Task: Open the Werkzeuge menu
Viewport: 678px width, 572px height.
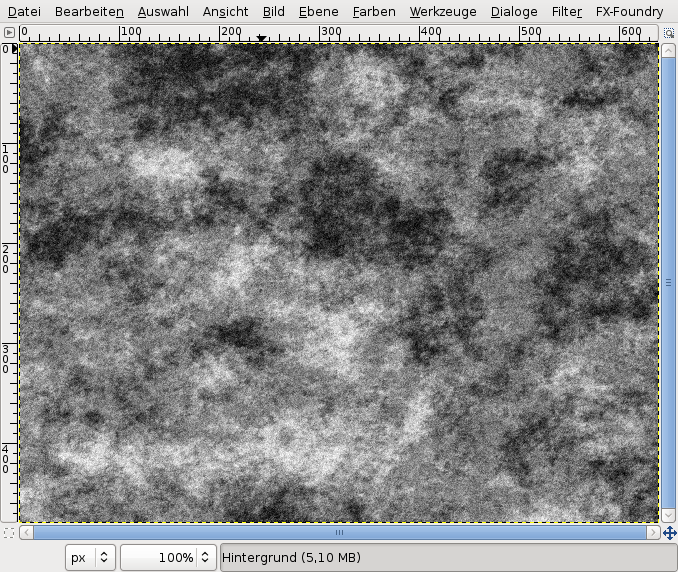Action: pos(444,12)
